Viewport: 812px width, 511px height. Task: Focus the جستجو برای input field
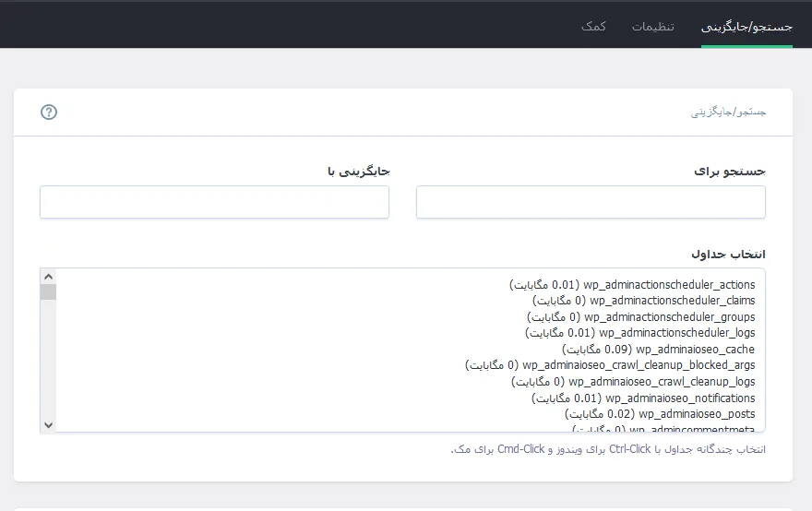(591, 202)
